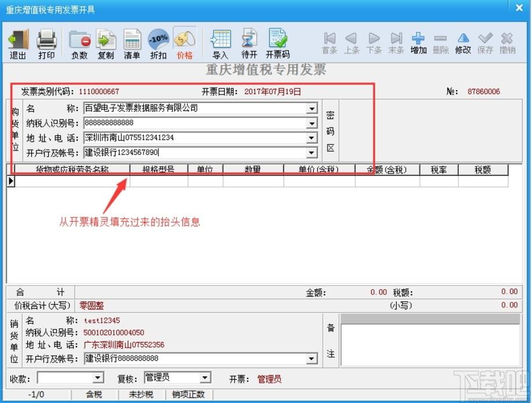The width and height of the screenshot is (532, 403).
Task: Click the 复制 copy icon
Action: click(106, 39)
